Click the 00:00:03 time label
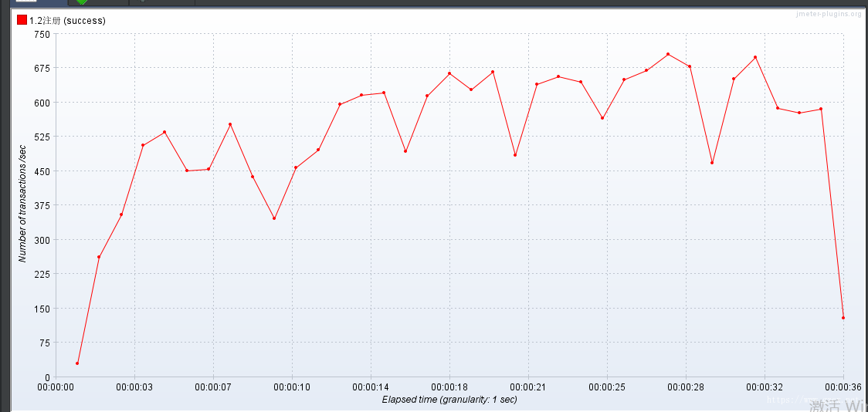The image size is (868, 412). [x=134, y=387]
